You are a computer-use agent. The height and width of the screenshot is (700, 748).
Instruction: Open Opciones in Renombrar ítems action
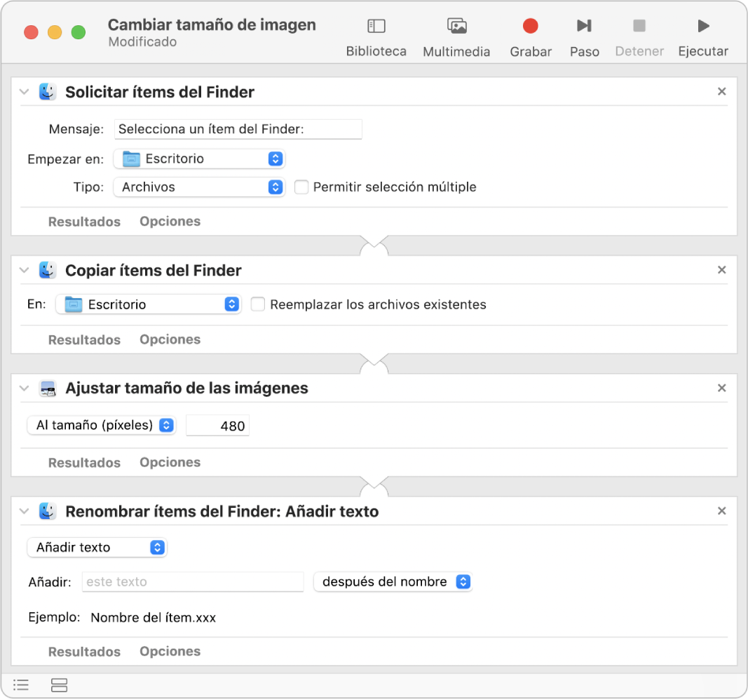(170, 652)
